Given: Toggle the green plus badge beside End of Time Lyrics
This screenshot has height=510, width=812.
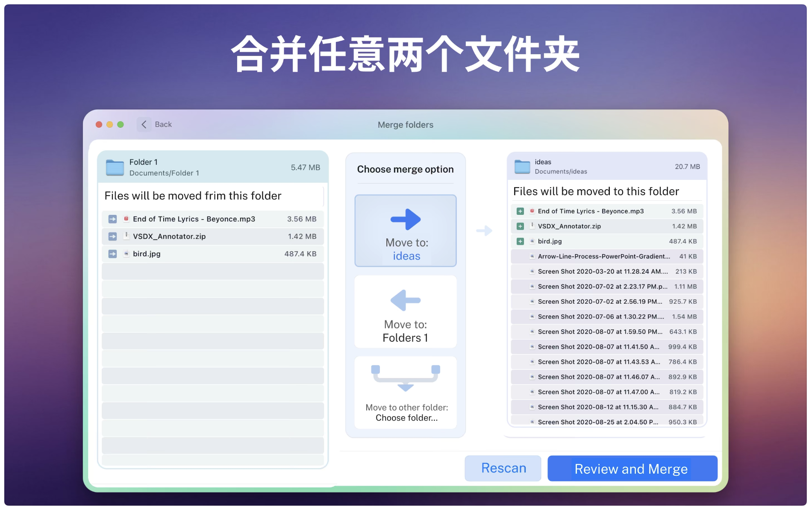Looking at the screenshot, I should (x=520, y=211).
